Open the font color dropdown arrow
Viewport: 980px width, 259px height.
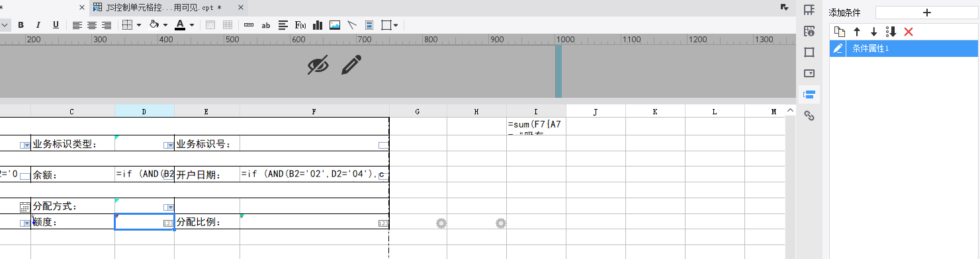coord(192,25)
